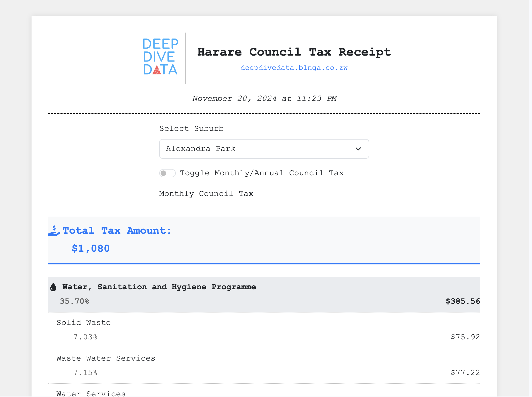Click the $75.92 Solid Waste amount
Image resolution: width=532 pixels, height=397 pixels.
pyautogui.click(x=465, y=337)
